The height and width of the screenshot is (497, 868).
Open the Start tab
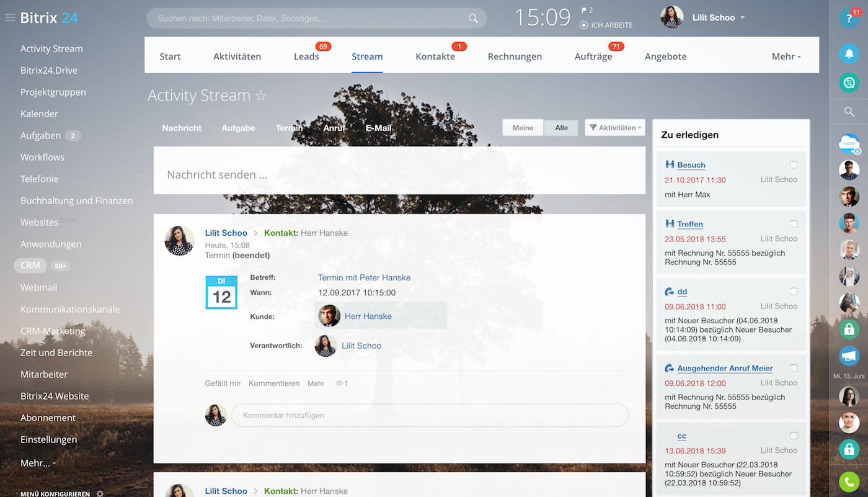click(x=170, y=56)
